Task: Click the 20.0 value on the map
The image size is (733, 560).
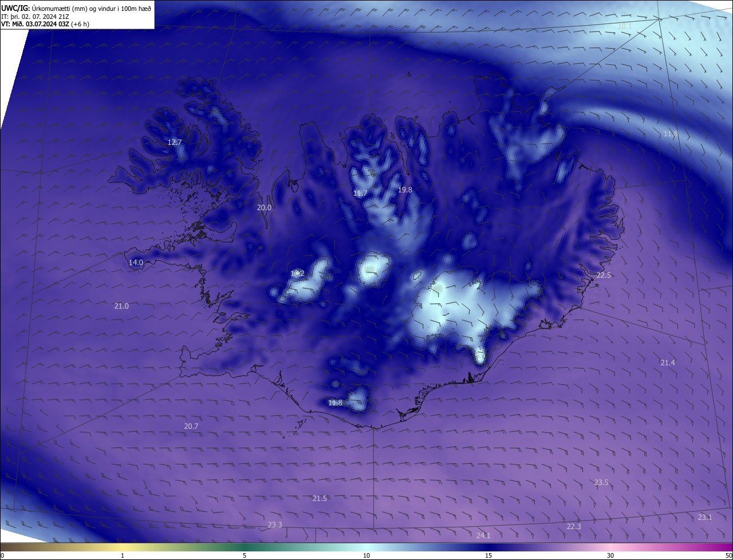Action: tap(264, 208)
